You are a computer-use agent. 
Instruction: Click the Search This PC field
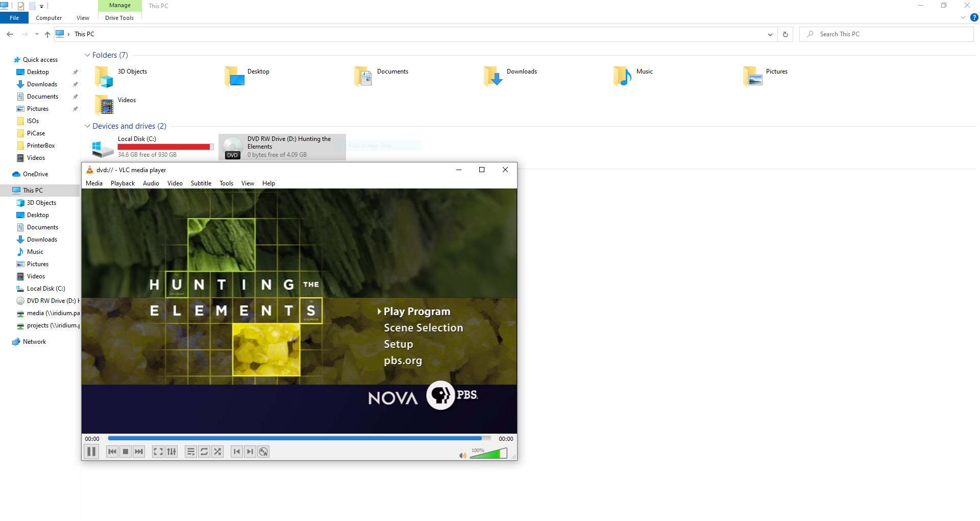click(x=887, y=34)
